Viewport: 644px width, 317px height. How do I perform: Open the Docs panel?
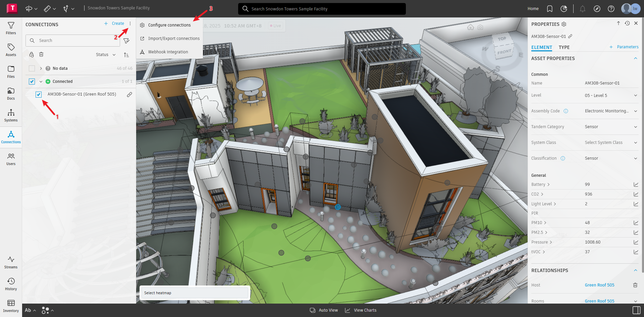point(11,94)
